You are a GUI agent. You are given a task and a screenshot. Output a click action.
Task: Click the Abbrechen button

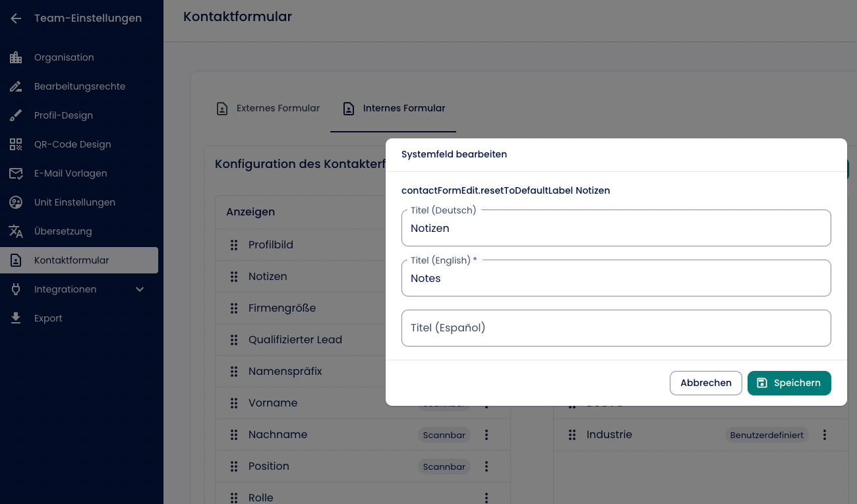(x=706, y=383)
